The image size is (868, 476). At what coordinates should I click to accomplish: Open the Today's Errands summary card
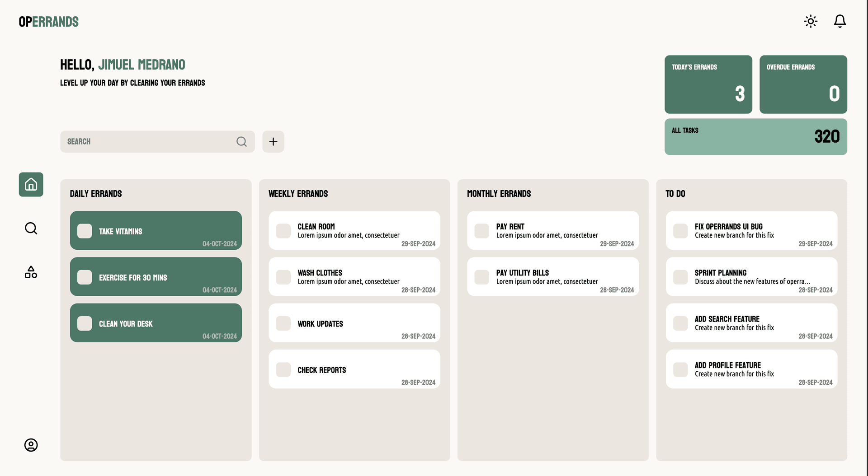[708, 84]
